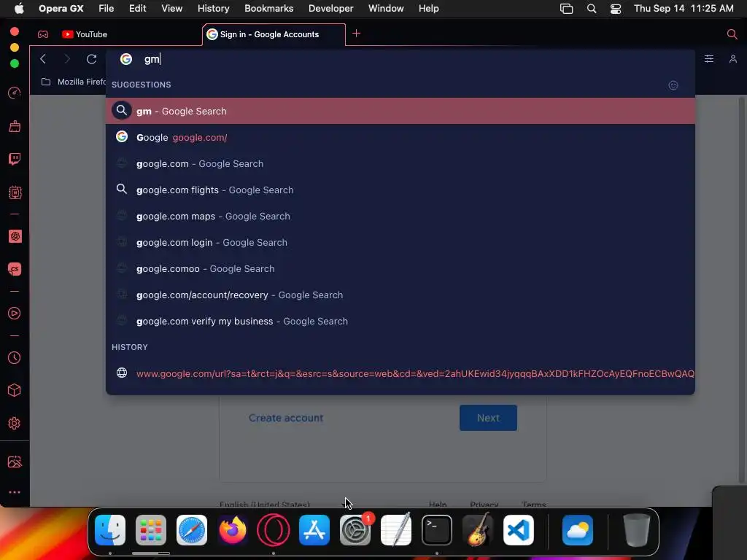Viewport: 747px width, 560px height.
Task: Open the Player icon in sidebar
Action: pos(15,314)
